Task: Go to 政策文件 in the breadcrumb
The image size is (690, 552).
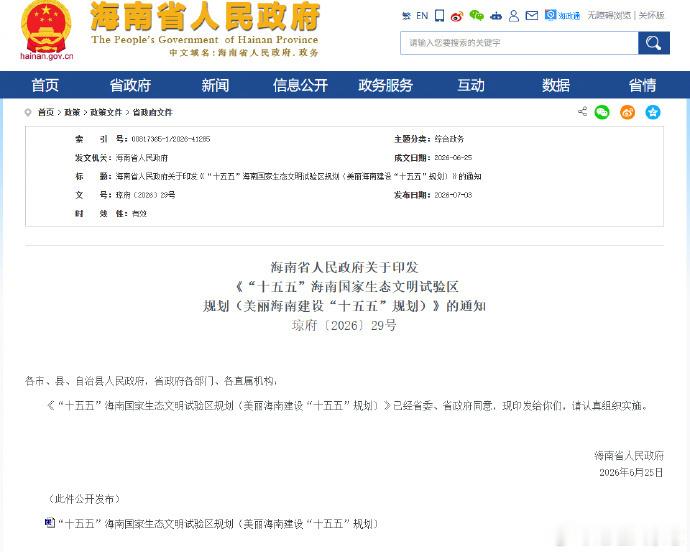Action: (x=106, y=113)
